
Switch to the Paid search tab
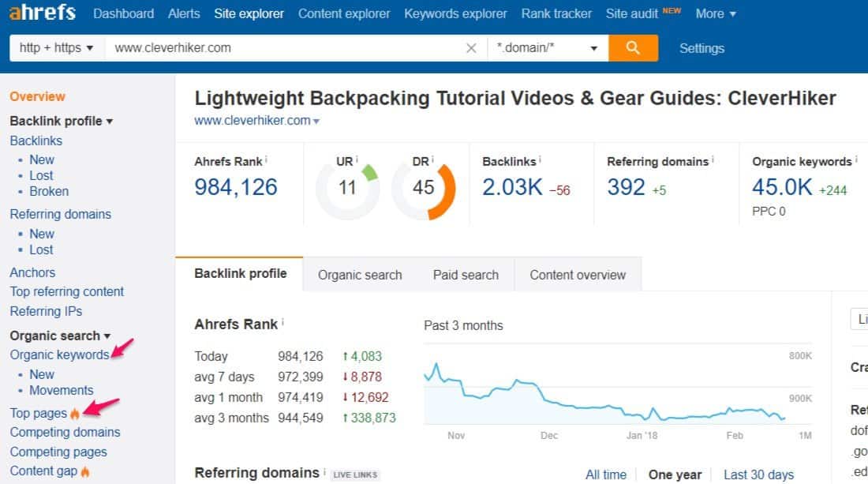click(x=466, y=275)
